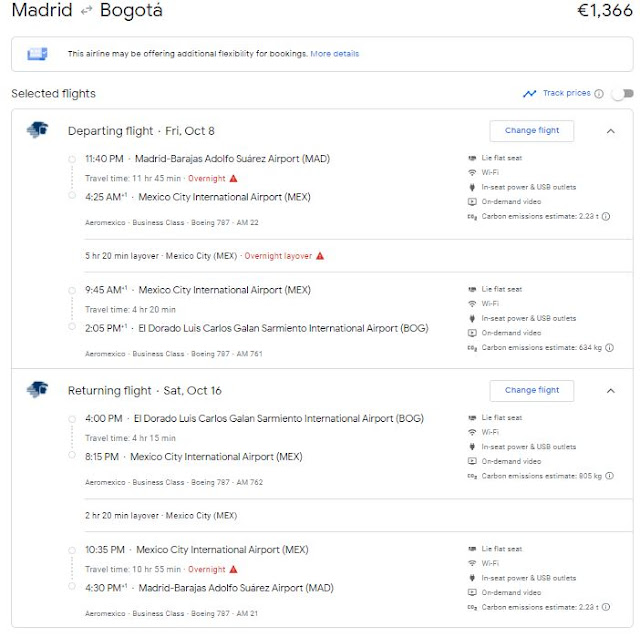Open the More details link

point(334,54)
